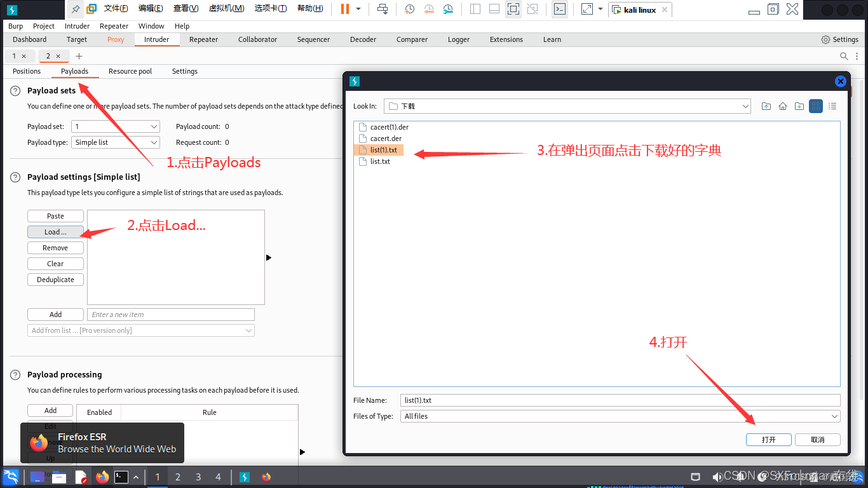Jump to home folder in file dialog
Screen dimensions: 868x488
tap(783, 106)
